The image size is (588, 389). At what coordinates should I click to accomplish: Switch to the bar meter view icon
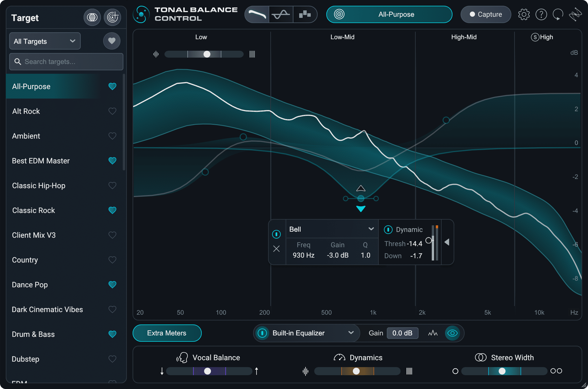tap(305, 14)
